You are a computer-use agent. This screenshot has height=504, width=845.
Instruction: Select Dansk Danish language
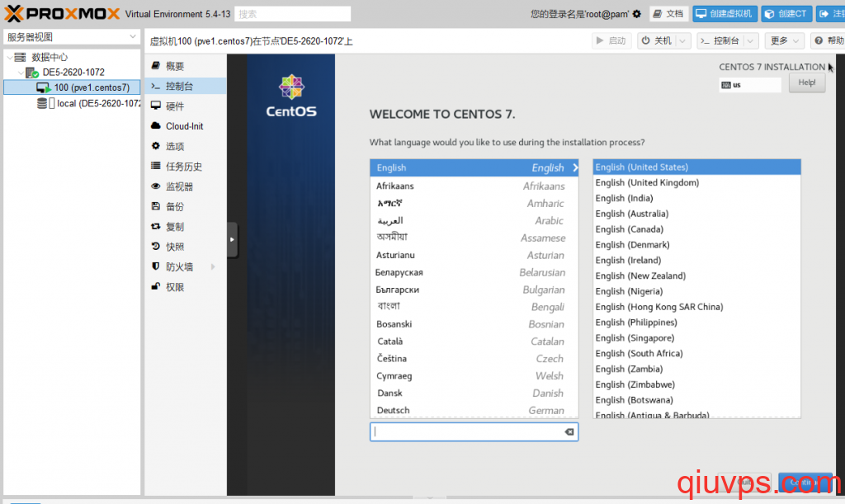[x=474, y=393]
